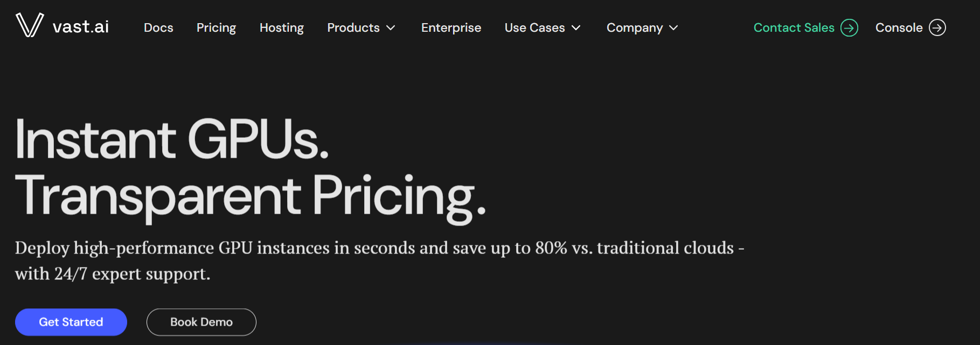Click the Get Started button

point(71,322)
